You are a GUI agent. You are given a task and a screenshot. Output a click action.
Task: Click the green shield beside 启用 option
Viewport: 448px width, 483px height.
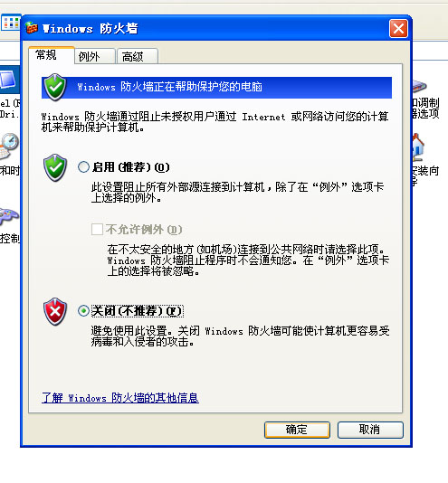[x=55, y=167]
